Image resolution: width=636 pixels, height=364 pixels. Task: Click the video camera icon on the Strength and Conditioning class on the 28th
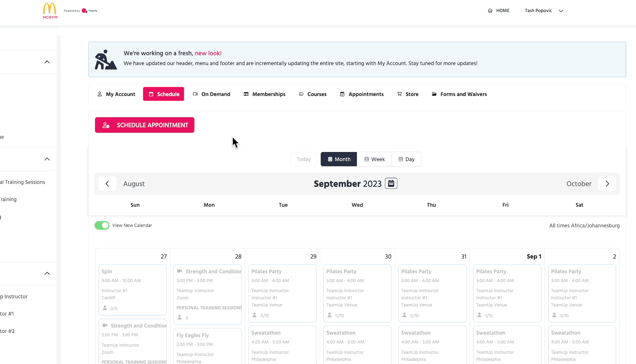tap(180, 271)
